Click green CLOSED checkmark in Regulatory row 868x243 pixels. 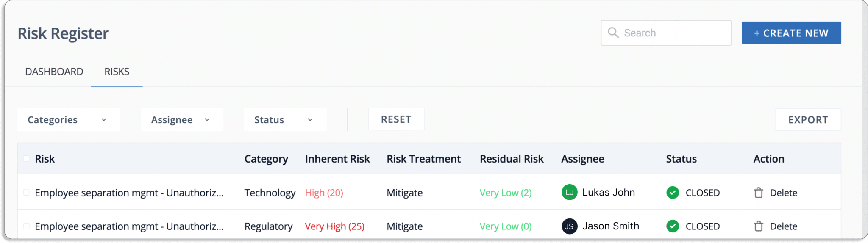(x=673, y=226)
